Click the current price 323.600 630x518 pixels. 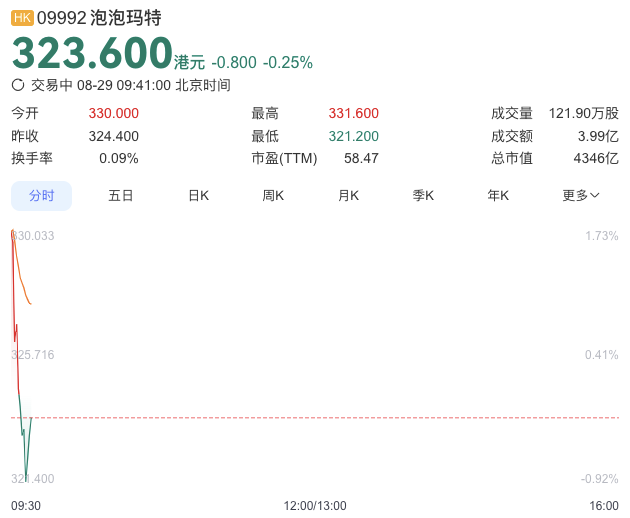coord(92,53)
